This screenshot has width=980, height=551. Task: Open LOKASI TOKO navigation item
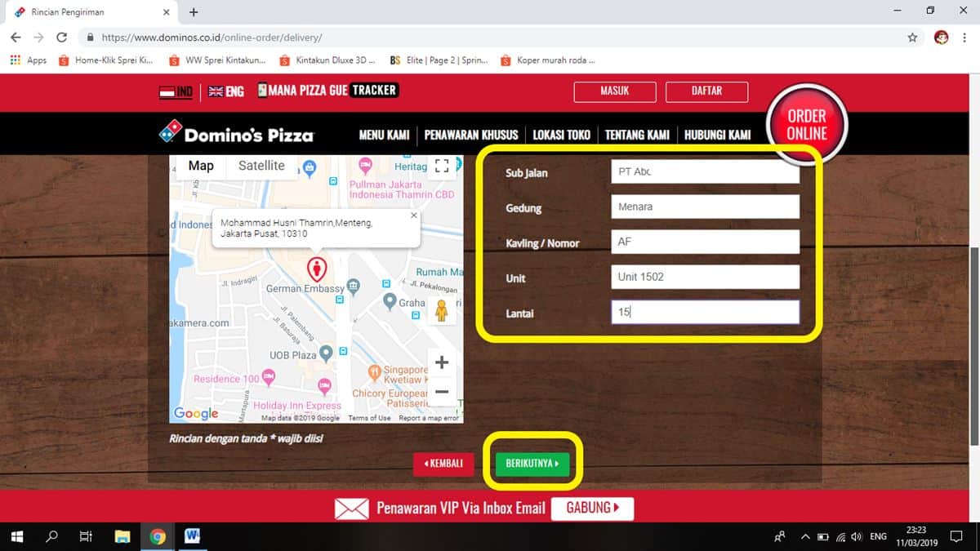tap(562, 135)
